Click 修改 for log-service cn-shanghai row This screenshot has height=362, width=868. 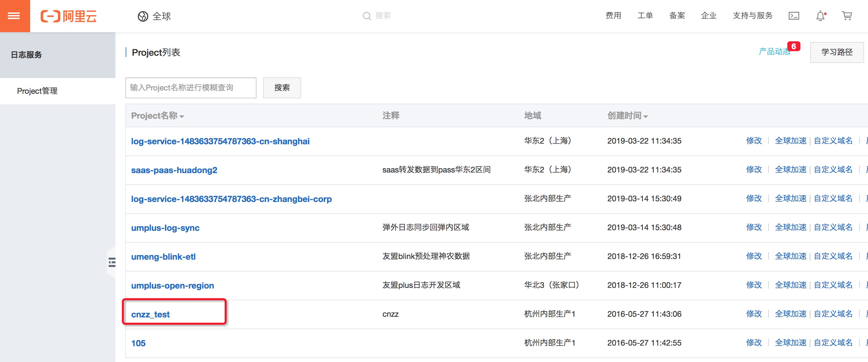tap(754, 141)
